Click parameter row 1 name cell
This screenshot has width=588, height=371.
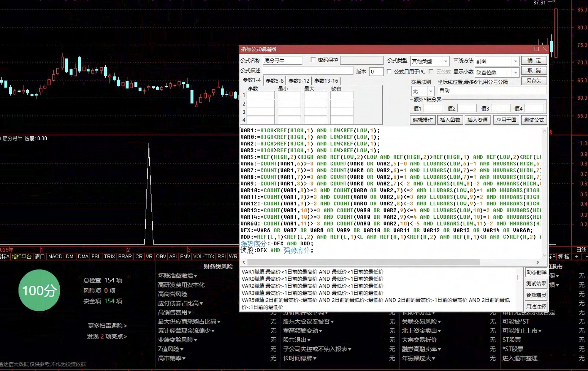[261, 95]
